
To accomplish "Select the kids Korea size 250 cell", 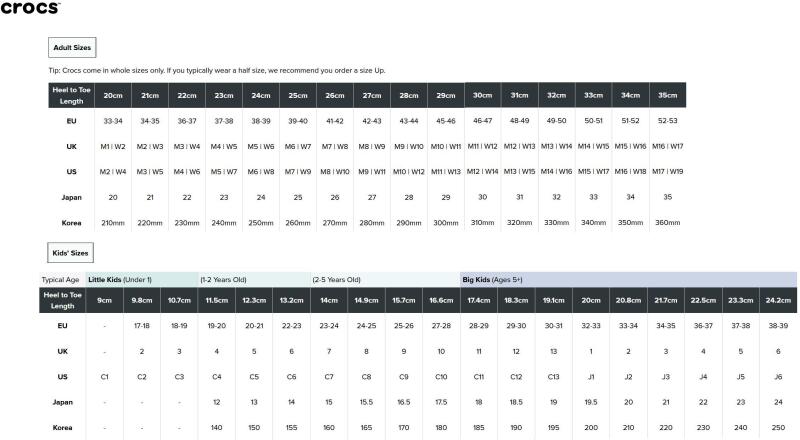I will (778, 428).
